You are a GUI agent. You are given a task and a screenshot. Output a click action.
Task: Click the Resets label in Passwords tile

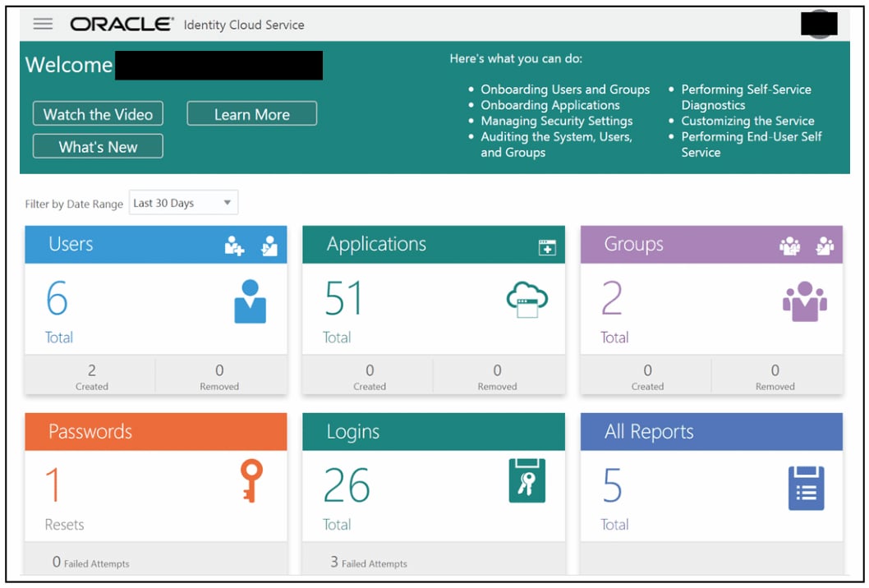point(64,524)
